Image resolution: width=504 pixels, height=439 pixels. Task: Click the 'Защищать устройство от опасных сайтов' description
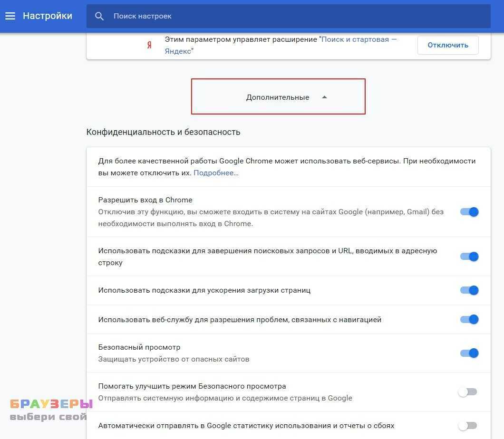coord(174,359)
